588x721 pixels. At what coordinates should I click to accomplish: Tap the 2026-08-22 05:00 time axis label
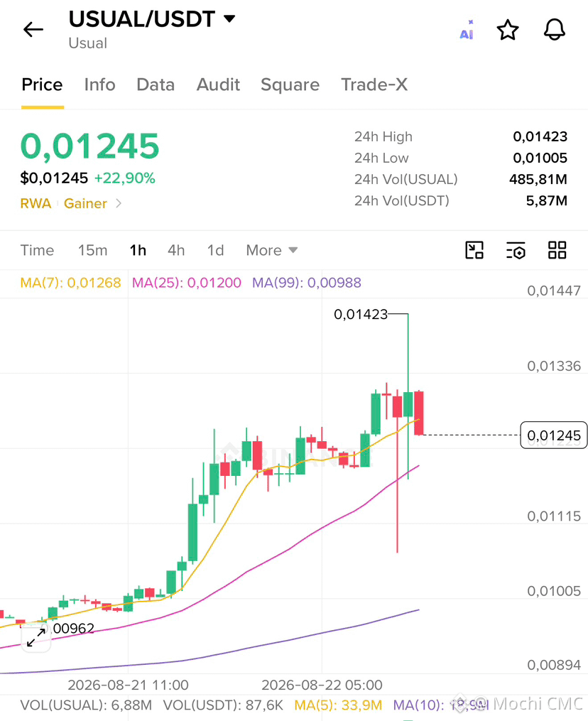tap(322, 685)
